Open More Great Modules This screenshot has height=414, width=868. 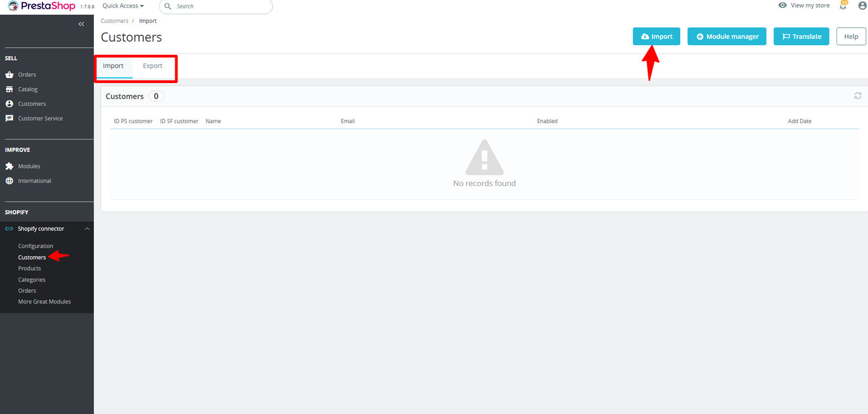44,302
